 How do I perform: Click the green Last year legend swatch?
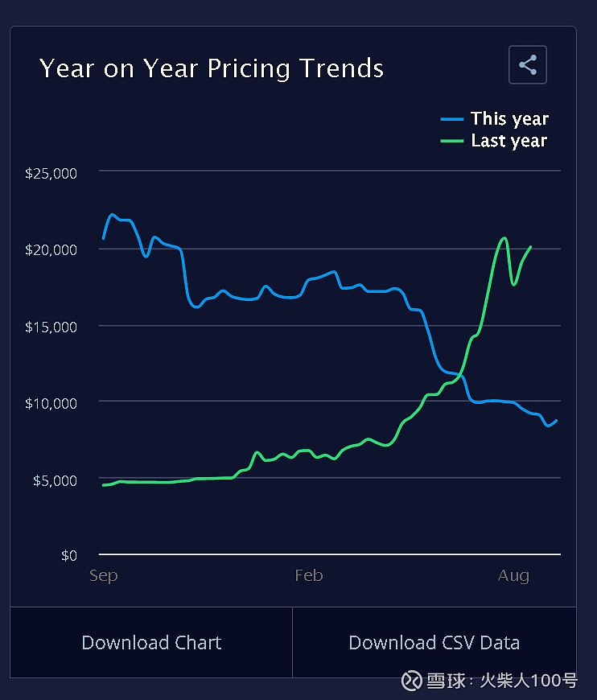click(452, 141)
